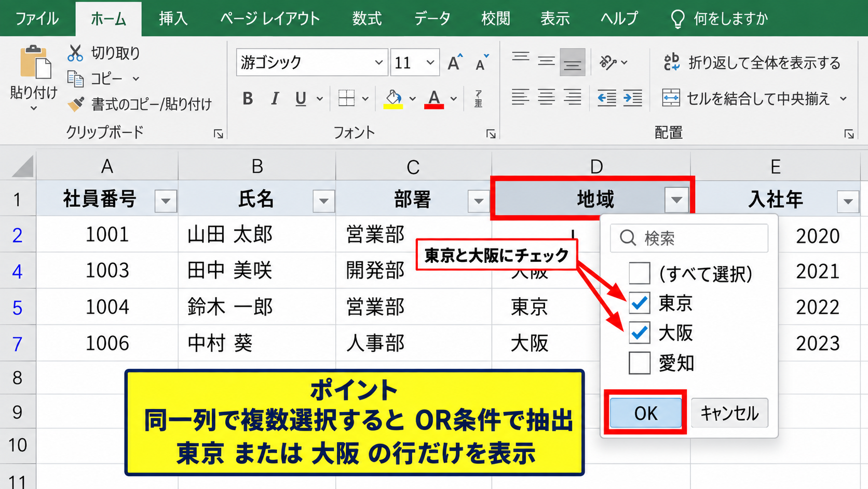Open the 氏名 column filter dropdown
868x489 pixels.
(323, 201)
